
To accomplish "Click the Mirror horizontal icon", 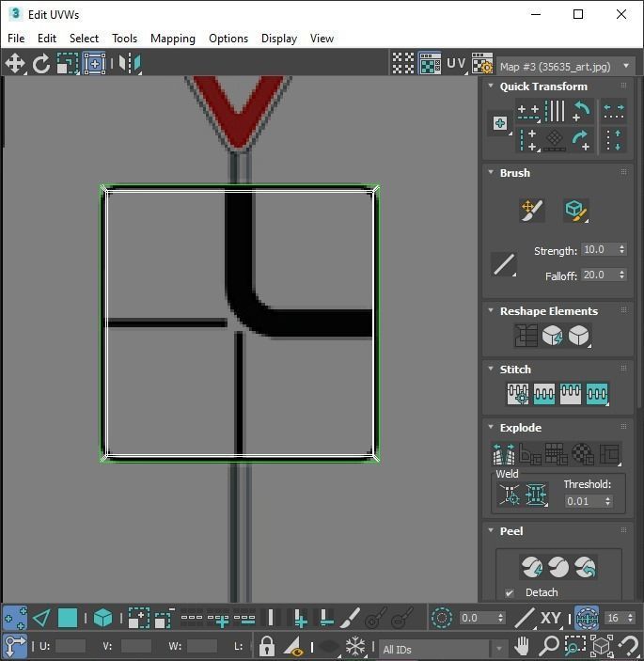I will [130, 64].
